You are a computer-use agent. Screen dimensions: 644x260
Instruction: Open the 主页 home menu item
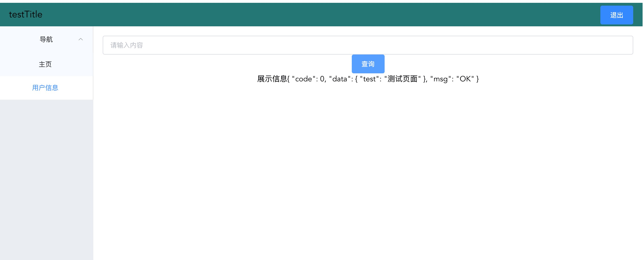coord(45,64)
